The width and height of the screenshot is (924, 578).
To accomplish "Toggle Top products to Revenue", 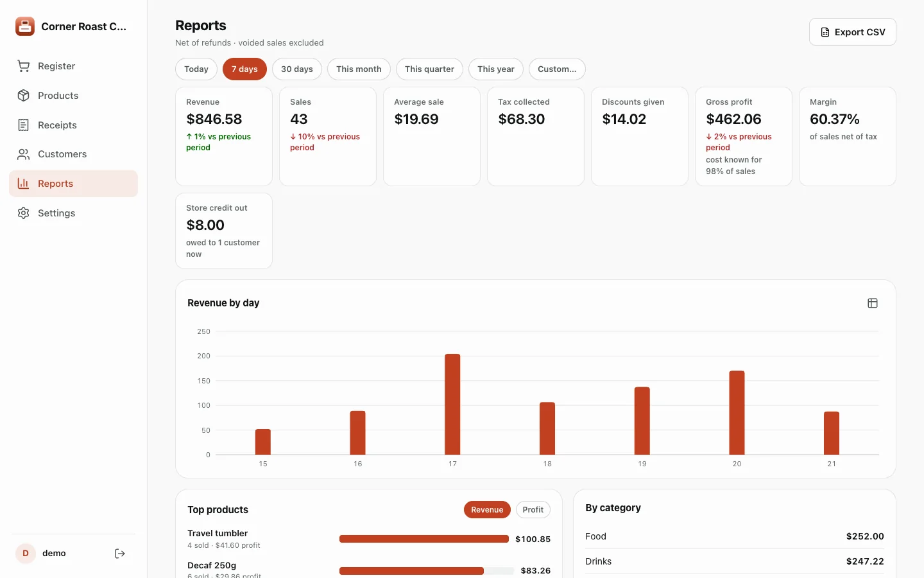I will tap(487, 510).
